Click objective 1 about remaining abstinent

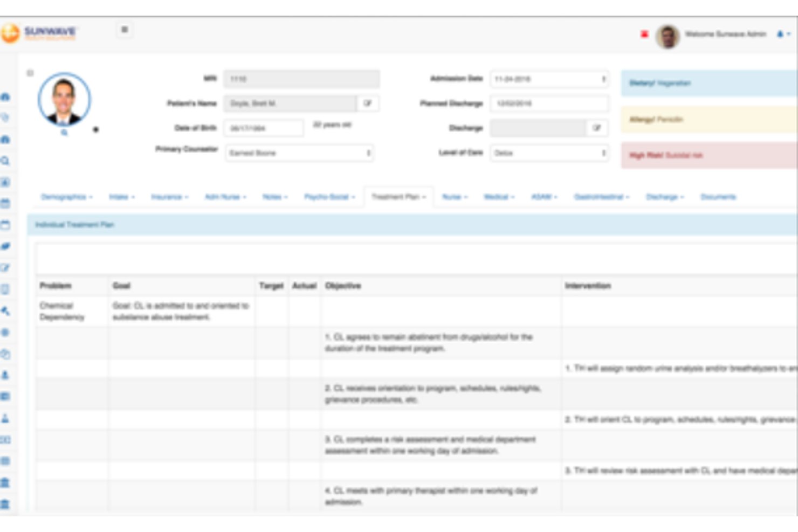[x=429, y=342]
